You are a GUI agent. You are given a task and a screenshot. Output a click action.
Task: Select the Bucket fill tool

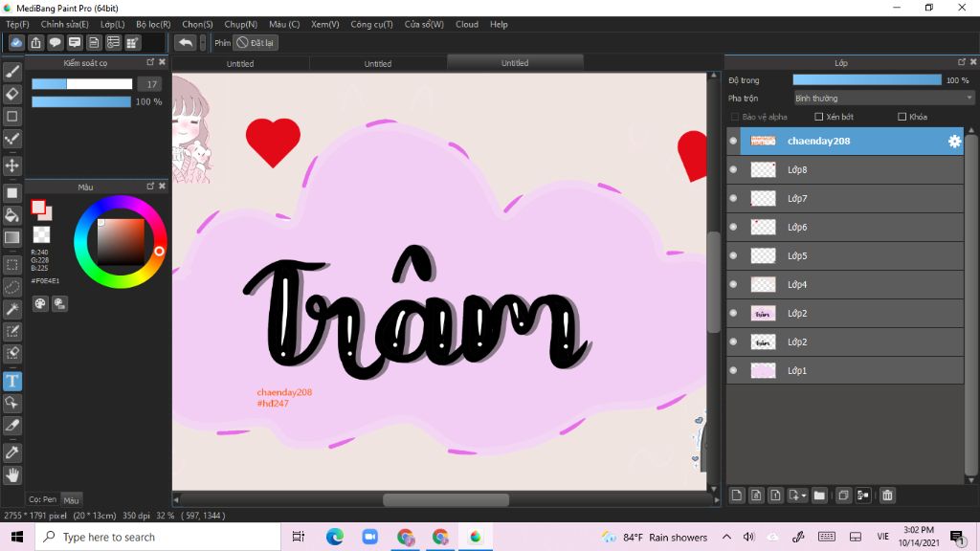point(11,215)
